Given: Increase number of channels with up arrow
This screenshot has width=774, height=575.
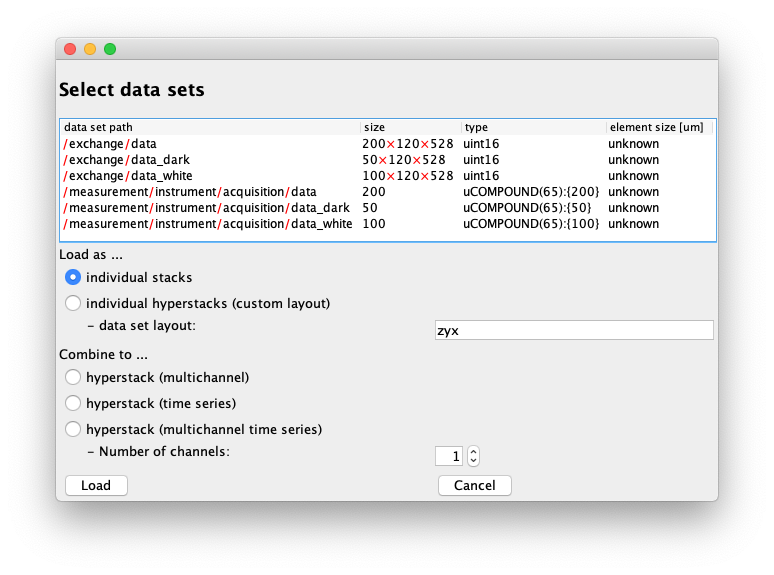Looking at the screenshot, I should pos(473,451).
